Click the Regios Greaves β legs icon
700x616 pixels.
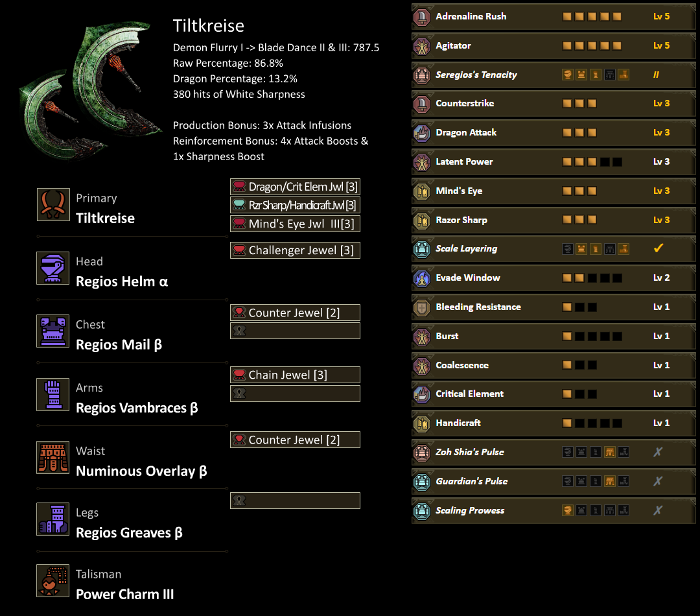(53, 519)
